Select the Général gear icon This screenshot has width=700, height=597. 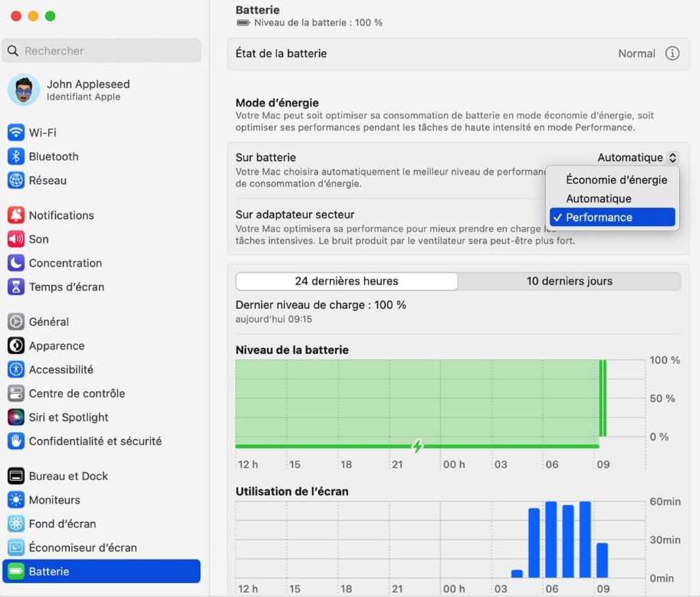coord(16,322)
